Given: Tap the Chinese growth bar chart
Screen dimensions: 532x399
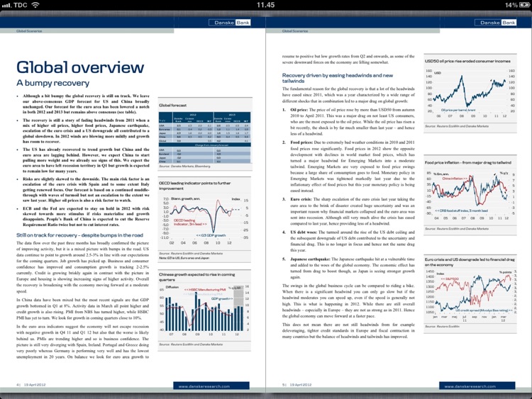Looking at the screenshot, I should point(204,310).
